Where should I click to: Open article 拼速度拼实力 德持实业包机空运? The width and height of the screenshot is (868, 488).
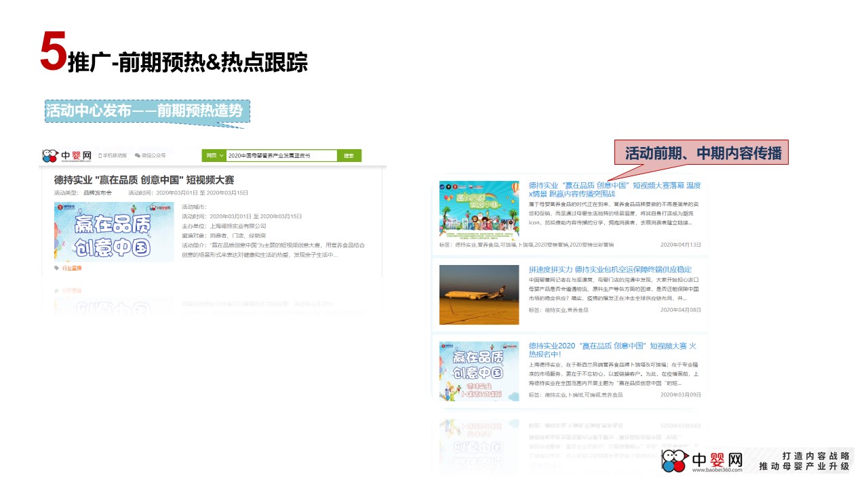click(610, 270)
